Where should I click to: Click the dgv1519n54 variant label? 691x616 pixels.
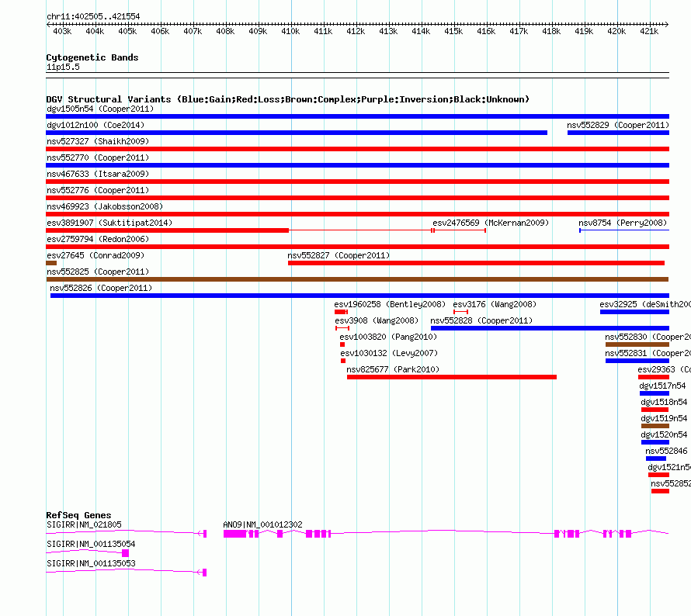[x=664, y=418]
